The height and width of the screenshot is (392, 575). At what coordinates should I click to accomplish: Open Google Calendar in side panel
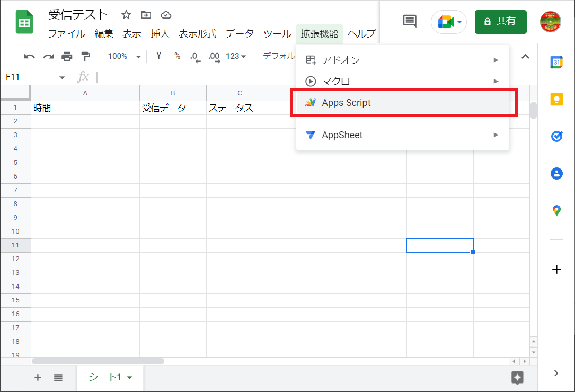click(556, 63)
